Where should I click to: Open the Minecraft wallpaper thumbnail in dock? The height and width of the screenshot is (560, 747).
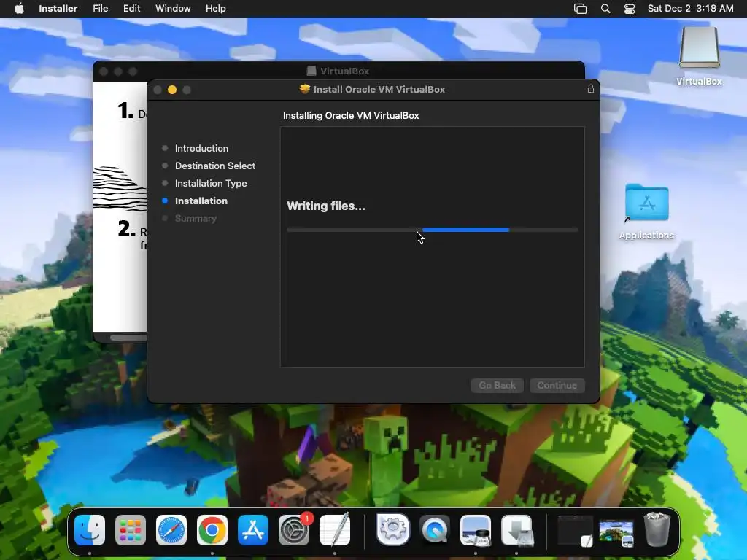coord(616,533)
